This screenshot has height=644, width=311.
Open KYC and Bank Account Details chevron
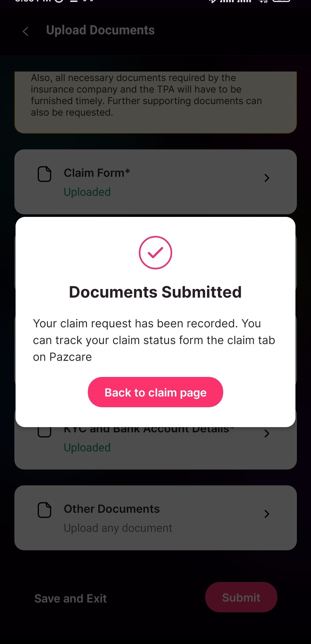pos(267,433)
